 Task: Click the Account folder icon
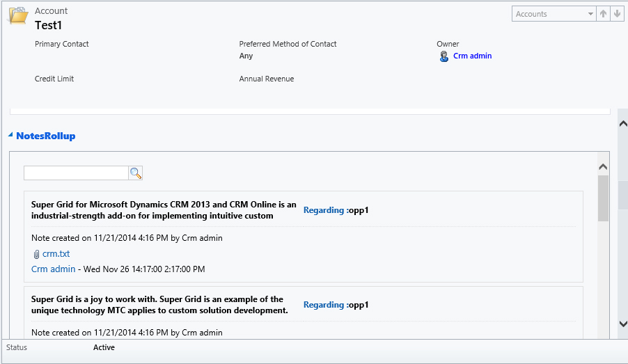tap(17, 16)
